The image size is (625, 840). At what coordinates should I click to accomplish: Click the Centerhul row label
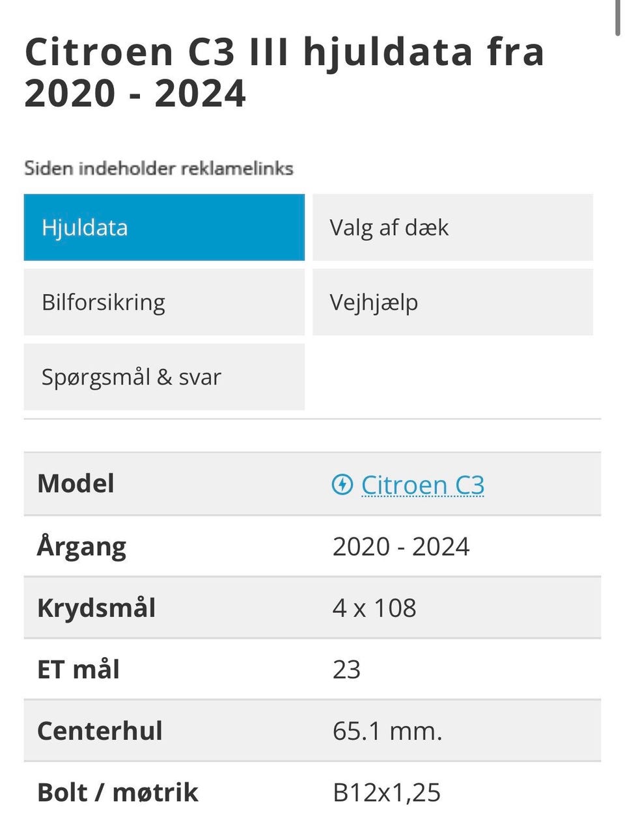pos(100,731)
